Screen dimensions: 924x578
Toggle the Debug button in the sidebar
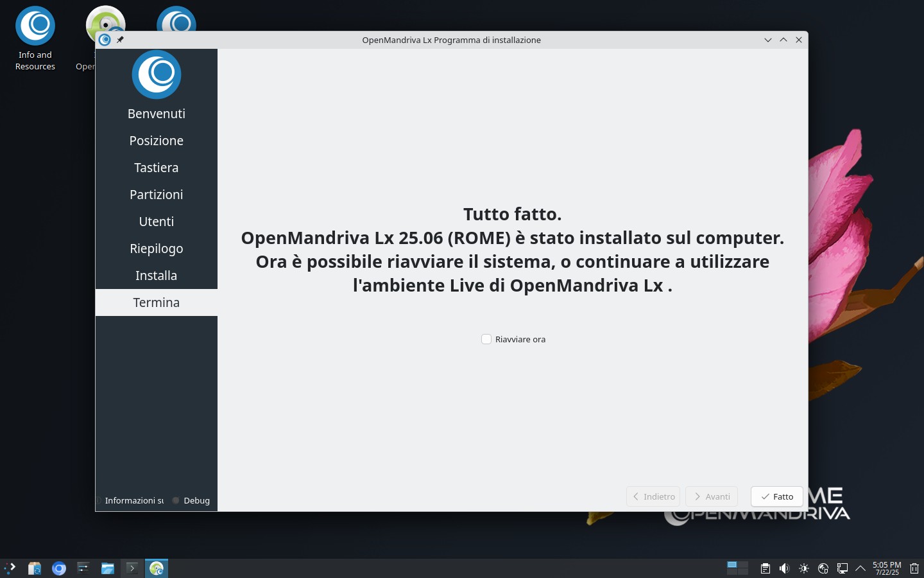[191, 500]
